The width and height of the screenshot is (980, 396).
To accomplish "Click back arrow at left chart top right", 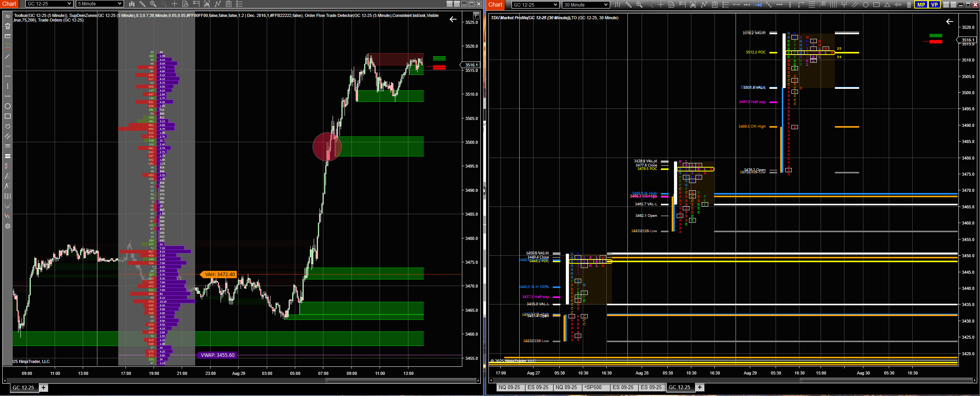I will [453, 19].
